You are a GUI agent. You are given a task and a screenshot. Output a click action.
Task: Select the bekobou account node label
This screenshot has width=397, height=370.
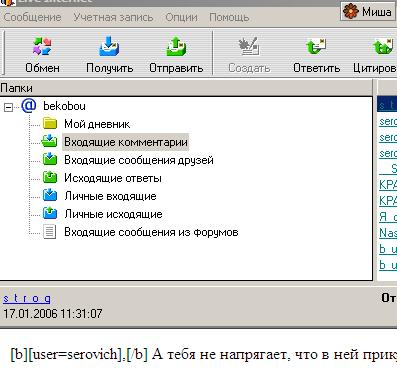click(x=64, y=106)
